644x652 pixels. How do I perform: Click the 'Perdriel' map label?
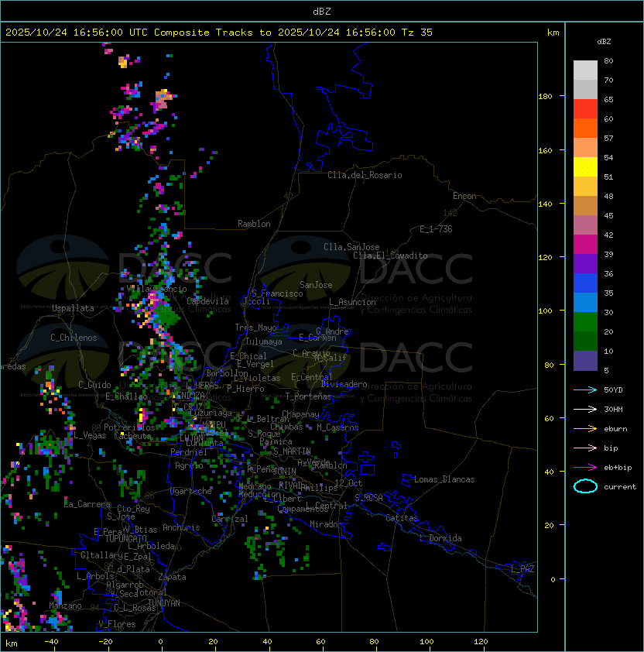point(189,452)
